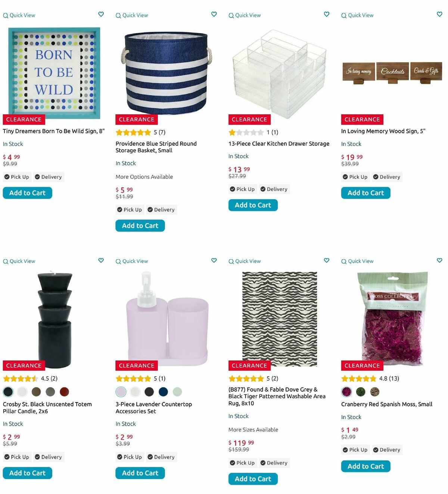Add lavender countertop set to favorites
This screenshot has width=448, height=494.
tap(214, 260)
